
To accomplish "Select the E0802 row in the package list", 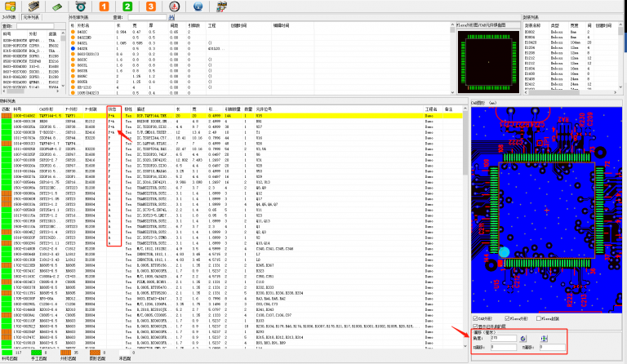I will point(571,32).
